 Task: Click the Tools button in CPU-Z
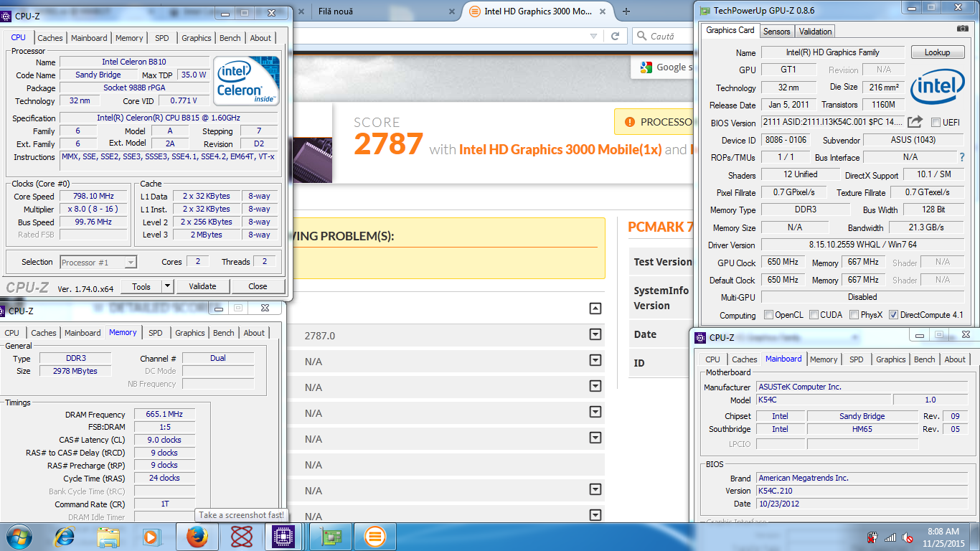click(x=141, y=286)
